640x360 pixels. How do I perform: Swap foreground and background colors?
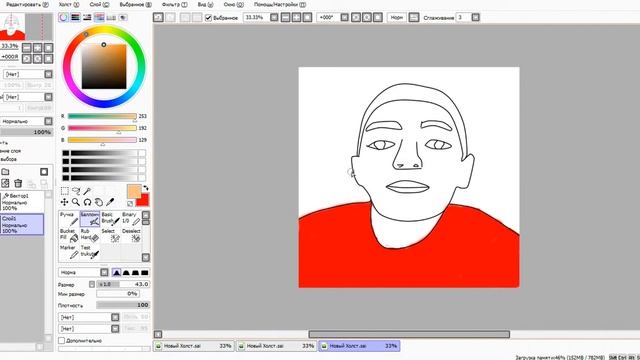tap(146, 188)
